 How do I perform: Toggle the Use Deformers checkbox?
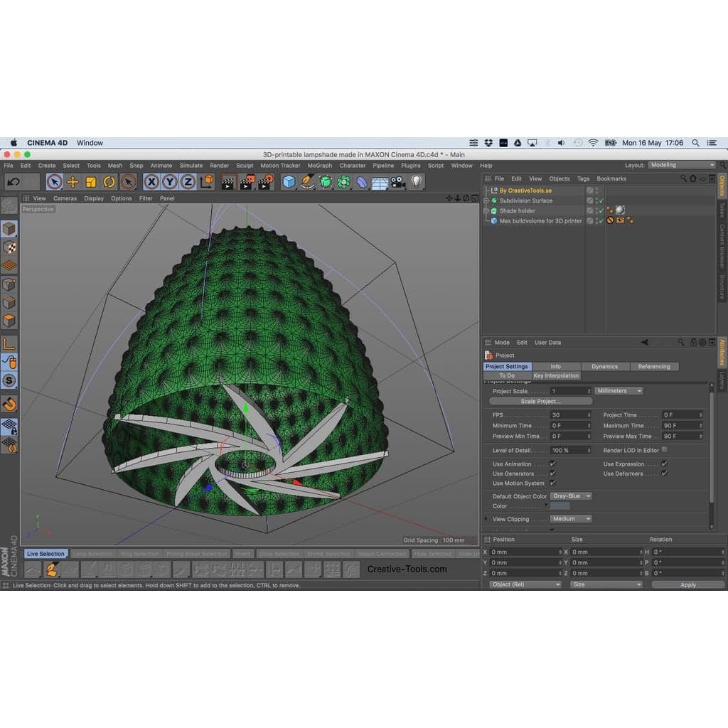click(665, 473)
